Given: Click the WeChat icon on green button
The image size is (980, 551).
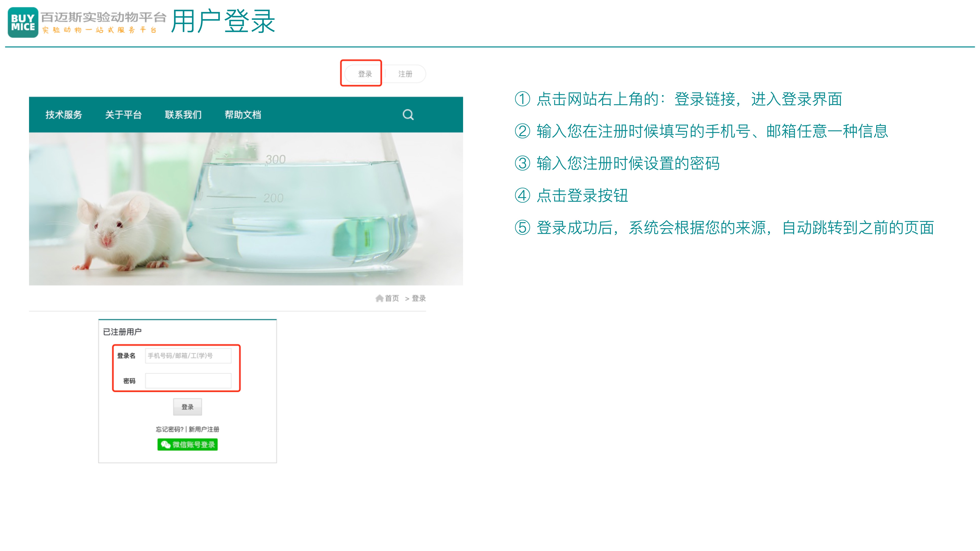Looking at the screenshot, I should [166, 444].
